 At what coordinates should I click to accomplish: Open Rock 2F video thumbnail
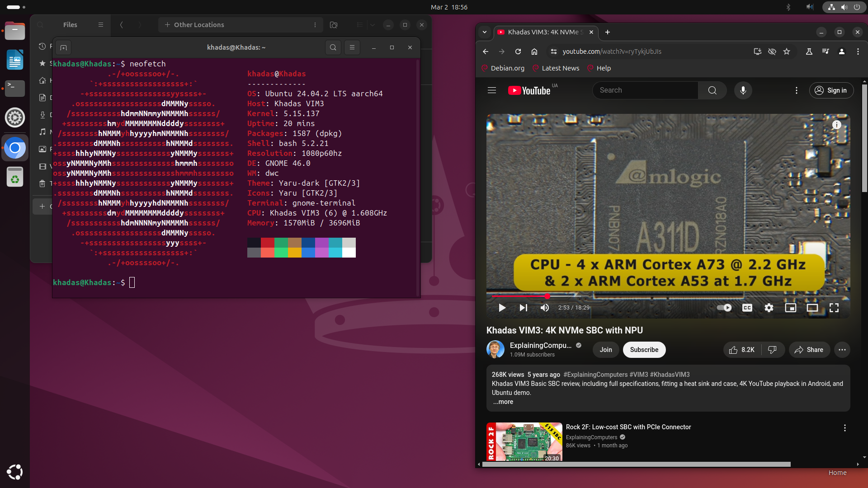tap(524, 441)
